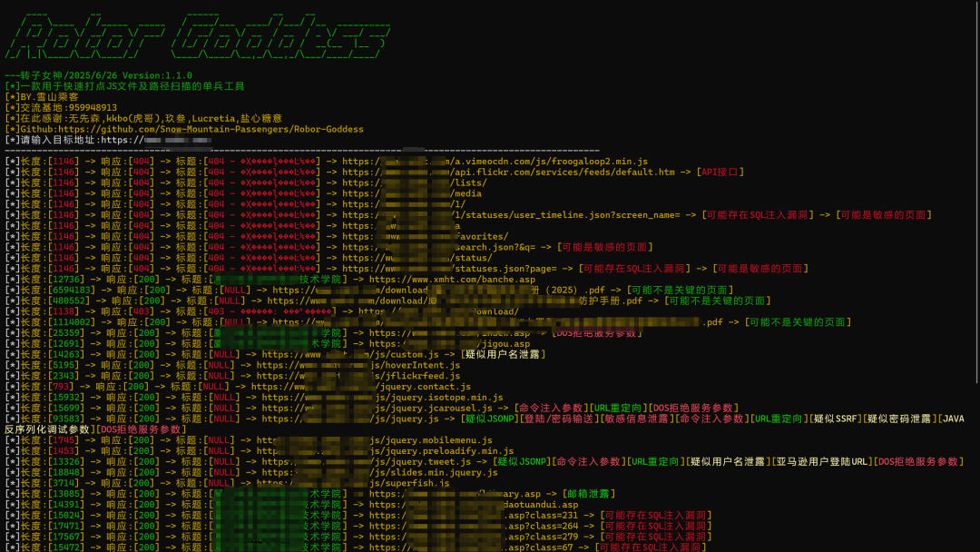Click the '.asp?class=264' URL
980x552 pixels.
473,526
